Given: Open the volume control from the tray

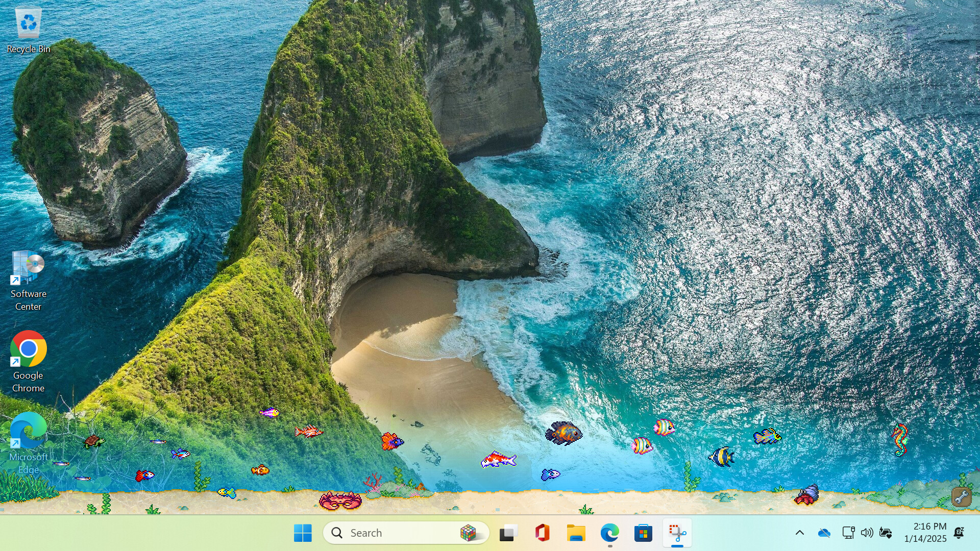Looking at the screenshot, I should tap(867, 533).
